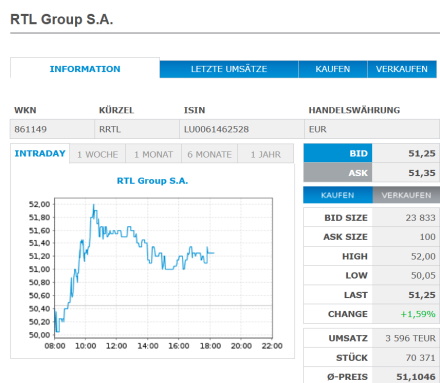
Task: Click ASK SIZE value 100
Action: pos(428,237)
